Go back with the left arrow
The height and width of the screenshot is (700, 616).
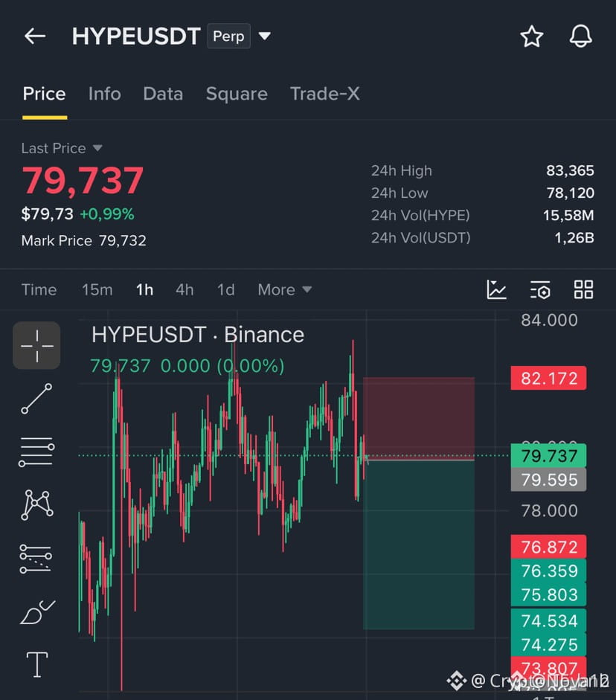(x=35, y=36)
